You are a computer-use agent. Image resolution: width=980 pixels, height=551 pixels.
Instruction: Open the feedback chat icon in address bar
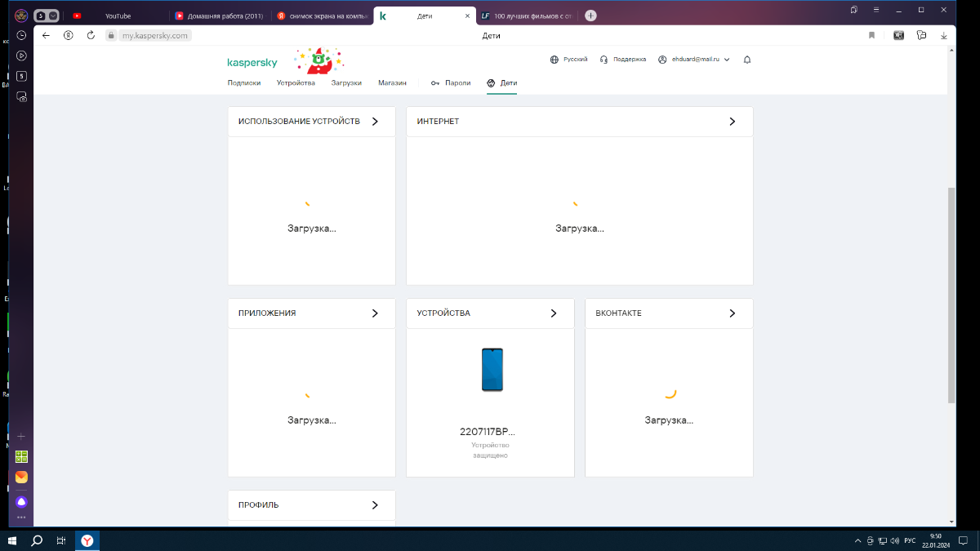point(921,35)
